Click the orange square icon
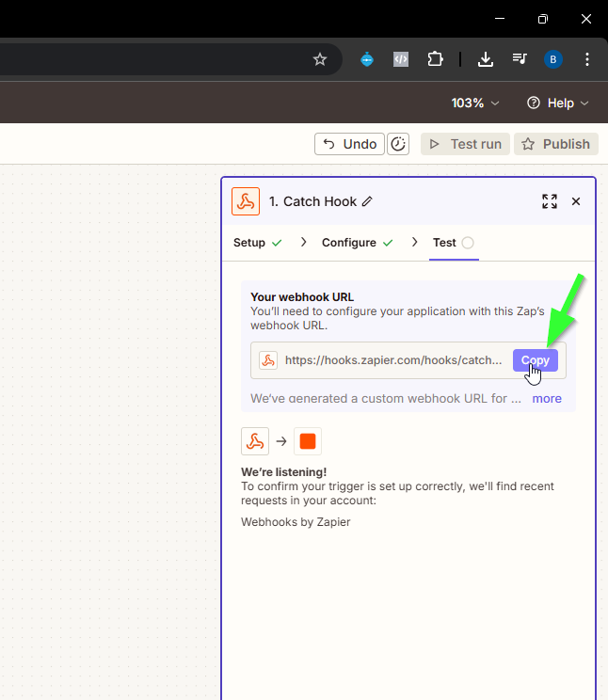 pos(308,441)
